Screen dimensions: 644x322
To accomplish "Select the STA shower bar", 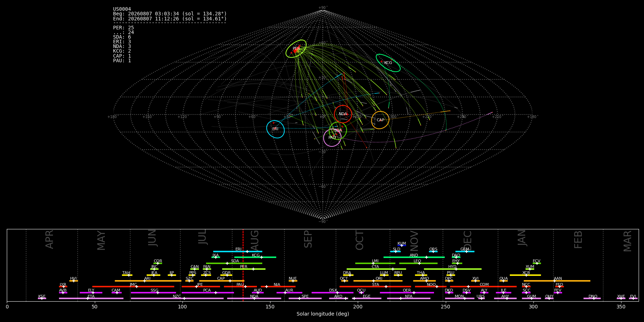I will [x=375, y=287].
